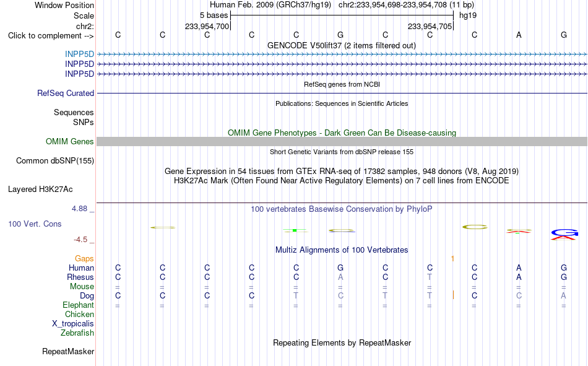Click the light-blue INPP5D gene label
Screen dimensions: 588x366
click(x=79, y=54)
